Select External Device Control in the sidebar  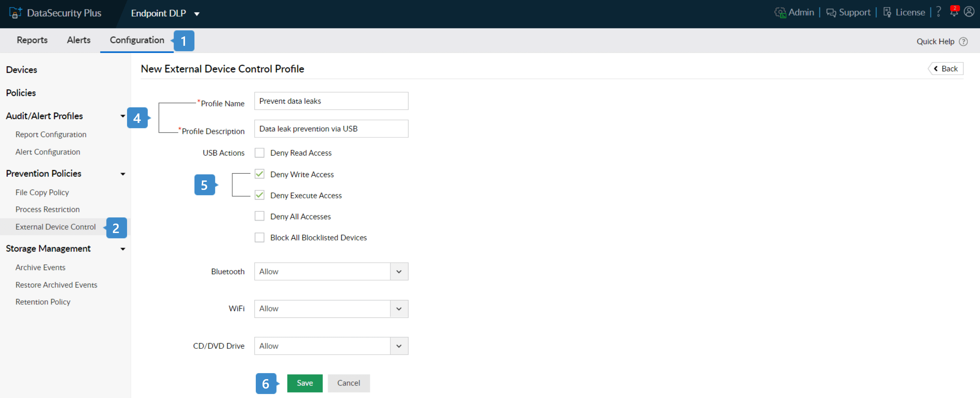point(55,227)
